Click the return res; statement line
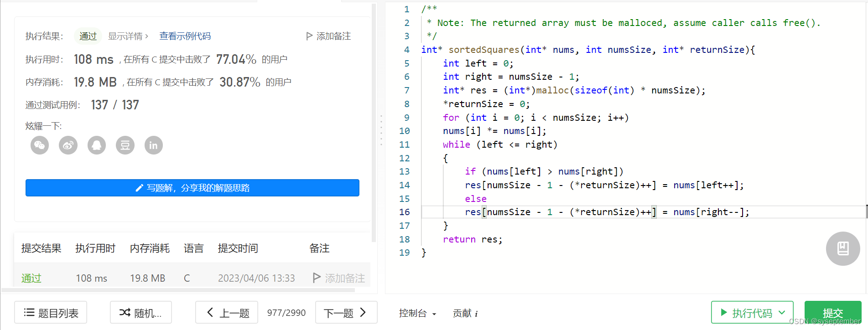868x330 pixels. pyautogui.click(x=473, y=239)
